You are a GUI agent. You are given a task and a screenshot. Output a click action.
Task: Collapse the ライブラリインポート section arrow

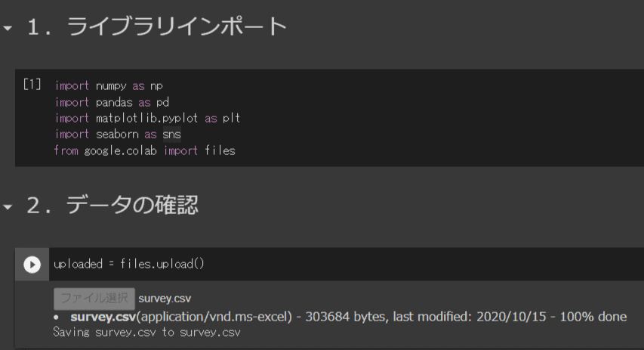[8, 28]
